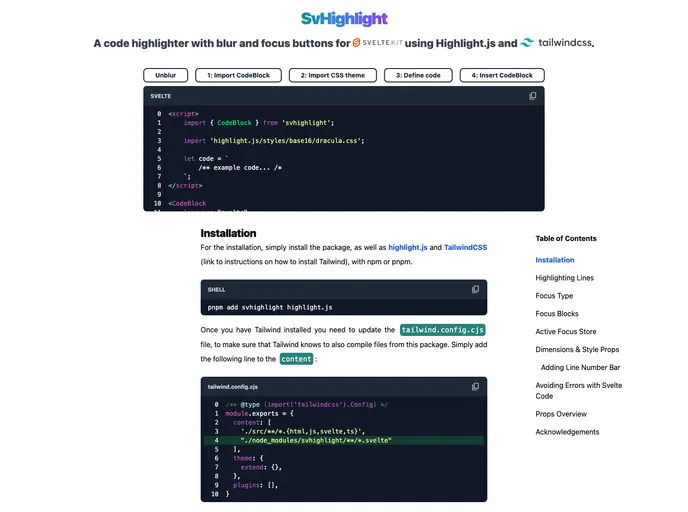Click the <CodeBlock tag on line 10

[187, 204]
